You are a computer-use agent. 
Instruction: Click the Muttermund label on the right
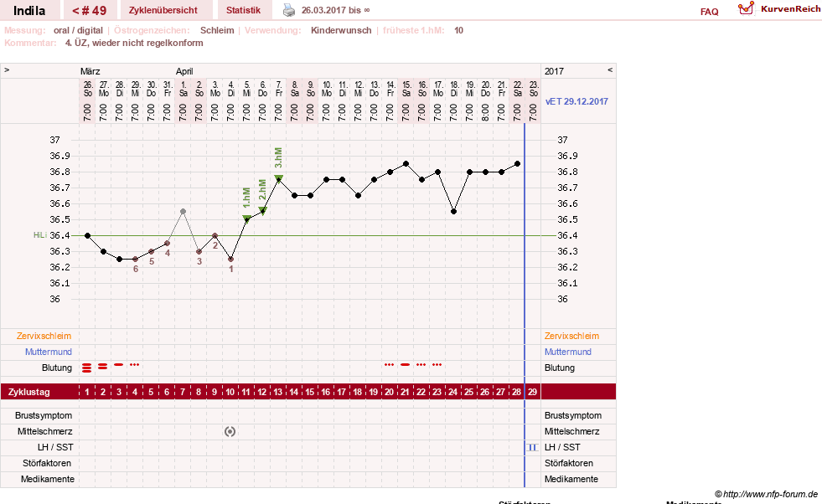click(568, 352)
